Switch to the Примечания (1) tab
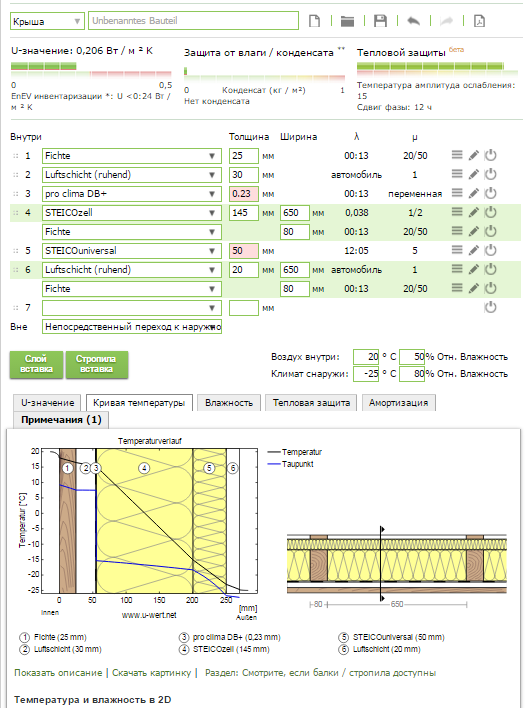 tap(61, 420)
